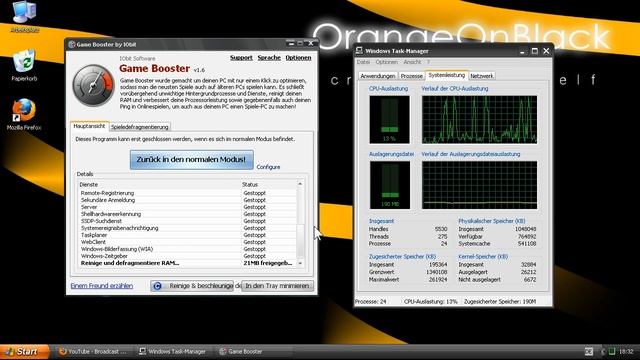Click the status bar Prozesse: 24
This screenshot has height=360, width=640.
(371, 302)
